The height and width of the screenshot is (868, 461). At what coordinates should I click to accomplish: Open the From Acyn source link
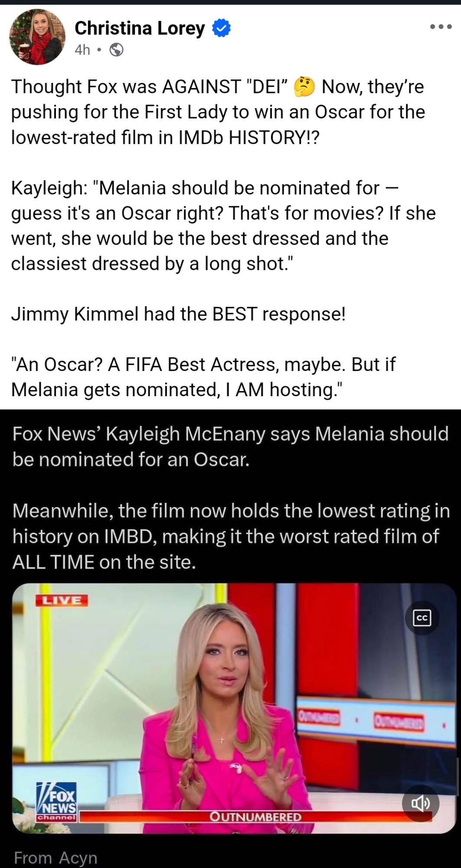(56, 858)
